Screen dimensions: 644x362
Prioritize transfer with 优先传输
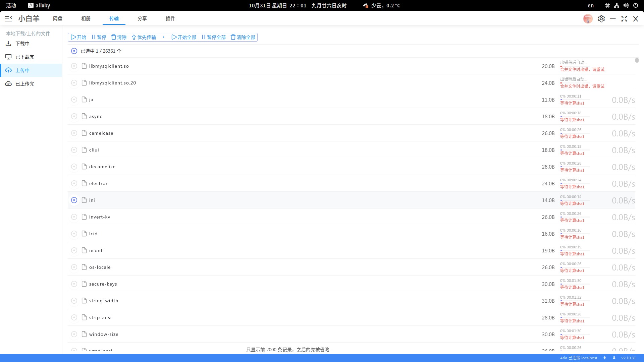pyautogui.click(x=144, y=37)
